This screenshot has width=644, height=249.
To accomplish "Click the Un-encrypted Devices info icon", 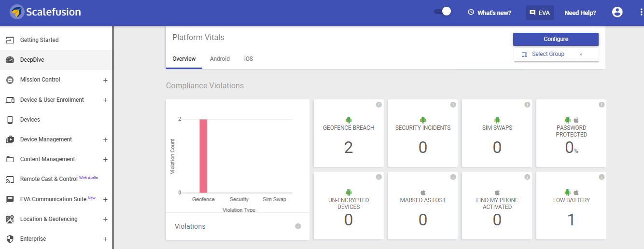I will [378, 177].
